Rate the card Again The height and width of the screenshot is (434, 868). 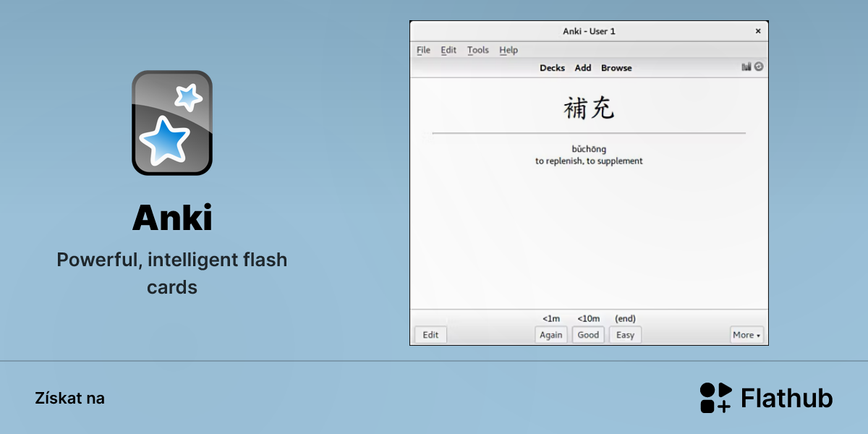point(551,335)
